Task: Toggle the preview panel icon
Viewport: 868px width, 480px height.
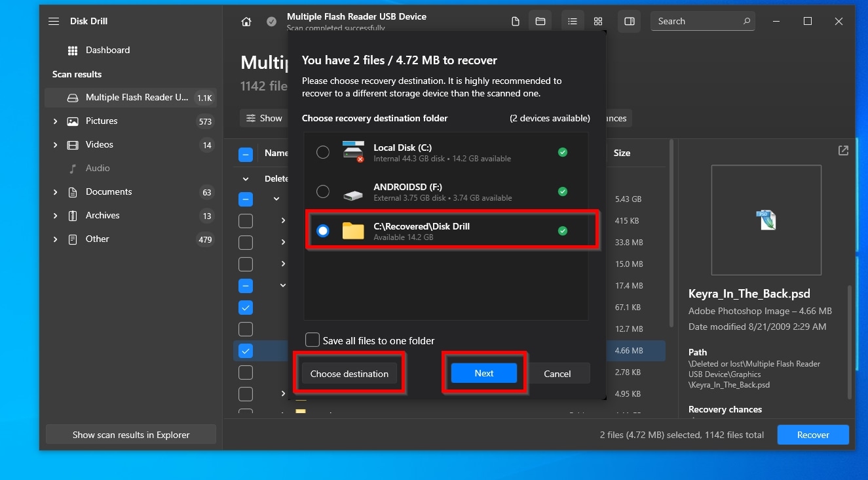Action: click(x=629, y=22)
